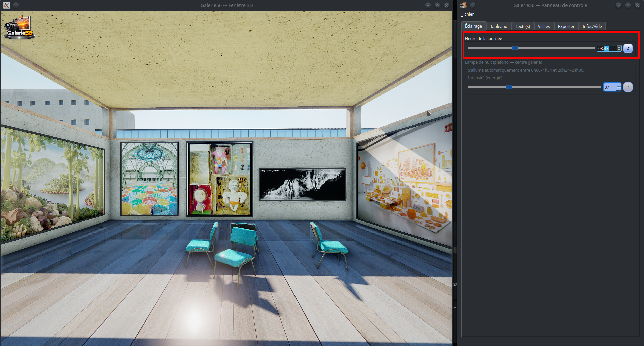Open the 3D window's X window menu icon
The height and width of the screenshot is (346, 644).
(x=7, y=5)
